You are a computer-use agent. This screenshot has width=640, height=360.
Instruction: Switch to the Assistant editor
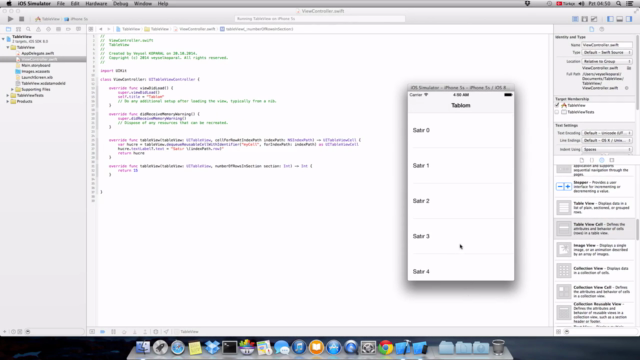[x=584, y=19]
